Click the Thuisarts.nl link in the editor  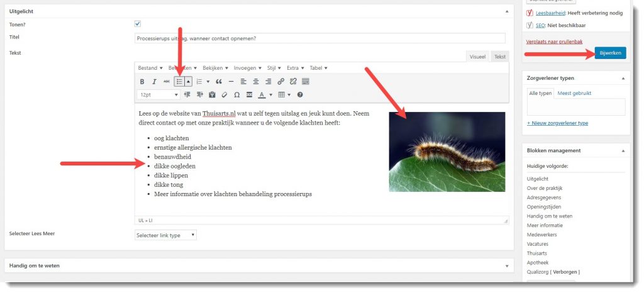219,113
